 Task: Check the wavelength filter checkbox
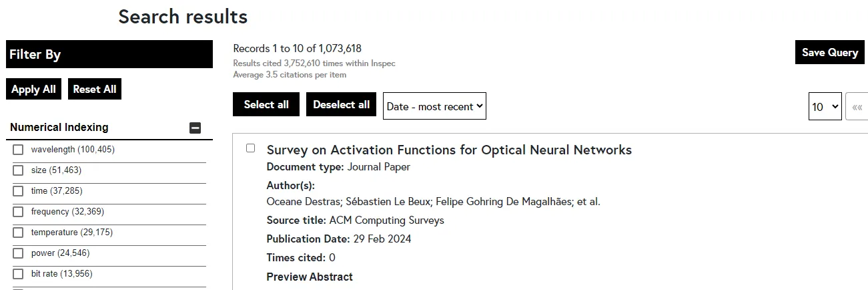tap(18, 150)
